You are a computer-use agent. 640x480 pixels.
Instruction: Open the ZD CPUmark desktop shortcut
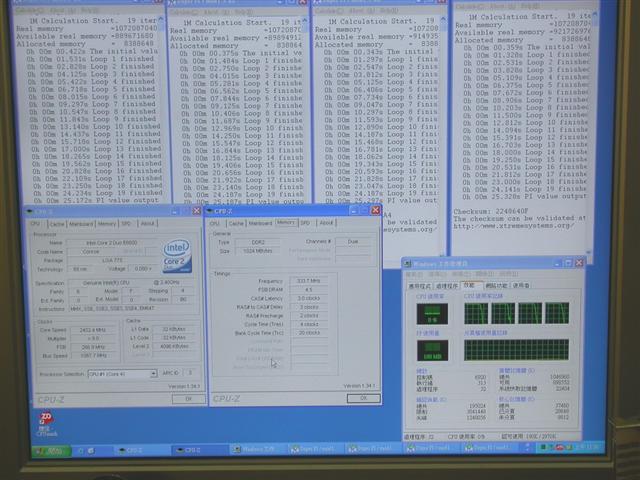coord(47,424)
